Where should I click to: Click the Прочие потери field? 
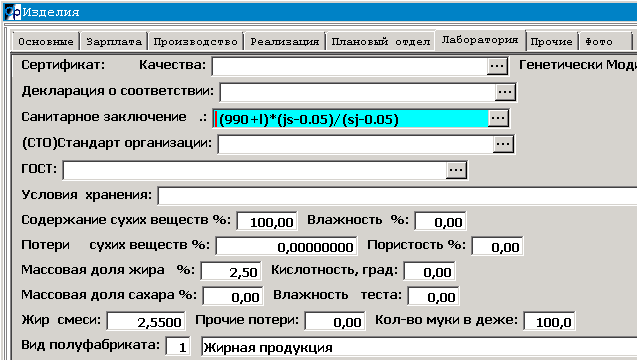pos(335,321)
